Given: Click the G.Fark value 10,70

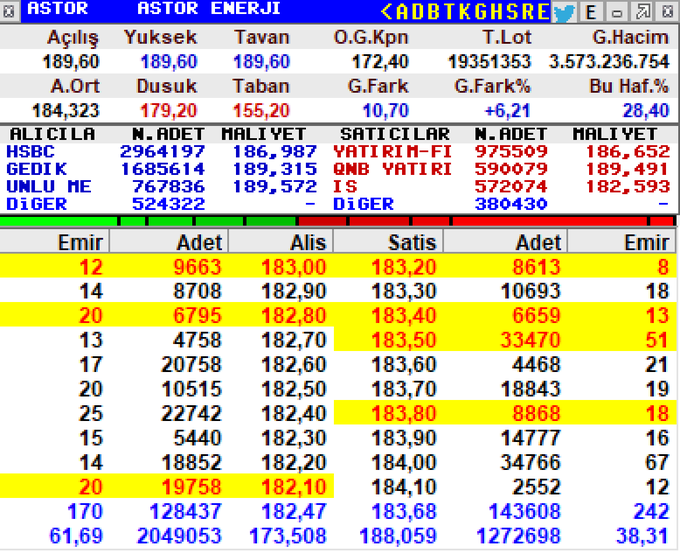Looking at the screenshot, I should click(386, 111).
